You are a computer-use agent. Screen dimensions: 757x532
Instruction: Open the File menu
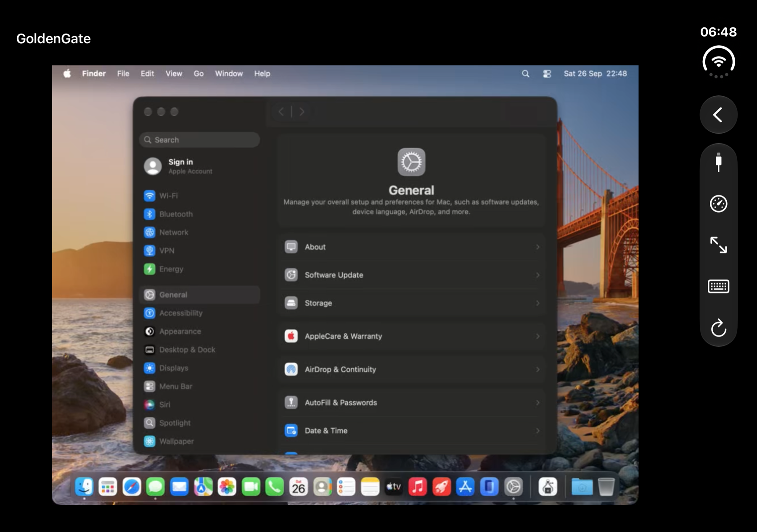(123, 74)
